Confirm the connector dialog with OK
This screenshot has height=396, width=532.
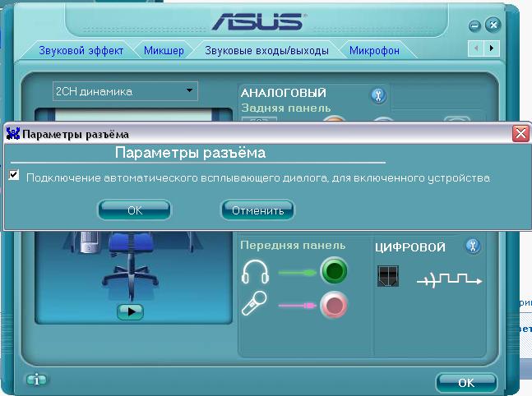pyautogui.click(x=135, y=210)
